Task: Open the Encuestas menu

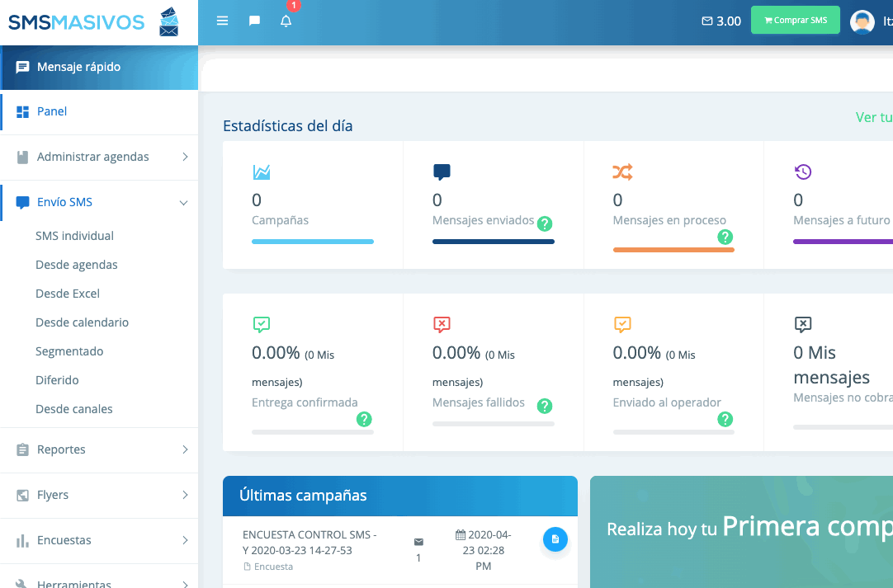Action: point(99,541)
